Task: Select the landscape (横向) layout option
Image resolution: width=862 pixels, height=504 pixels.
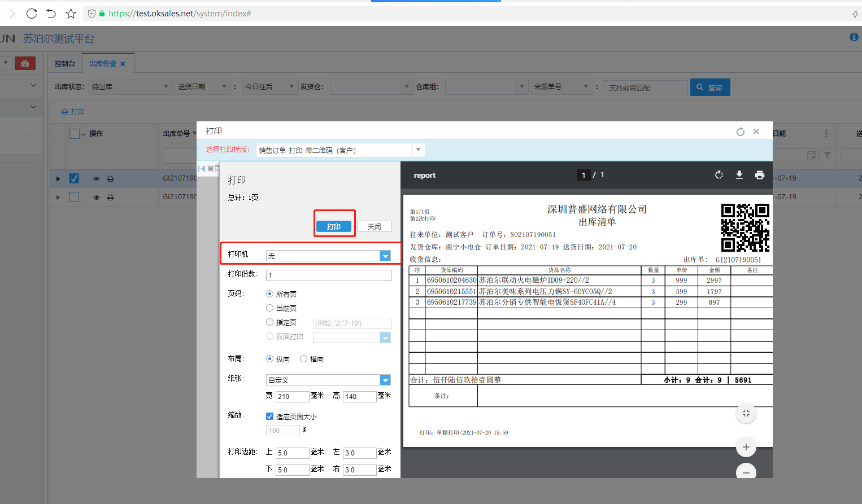Action: click(304, 359)
